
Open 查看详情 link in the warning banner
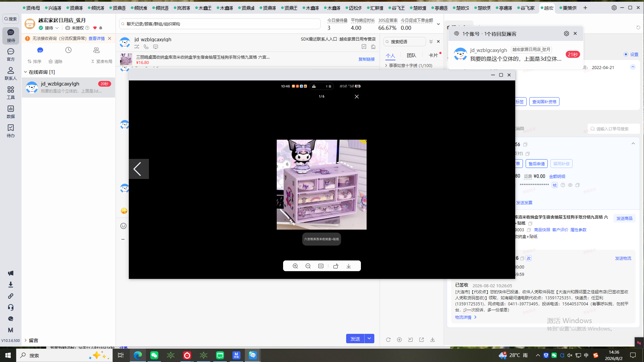point(97,39)
